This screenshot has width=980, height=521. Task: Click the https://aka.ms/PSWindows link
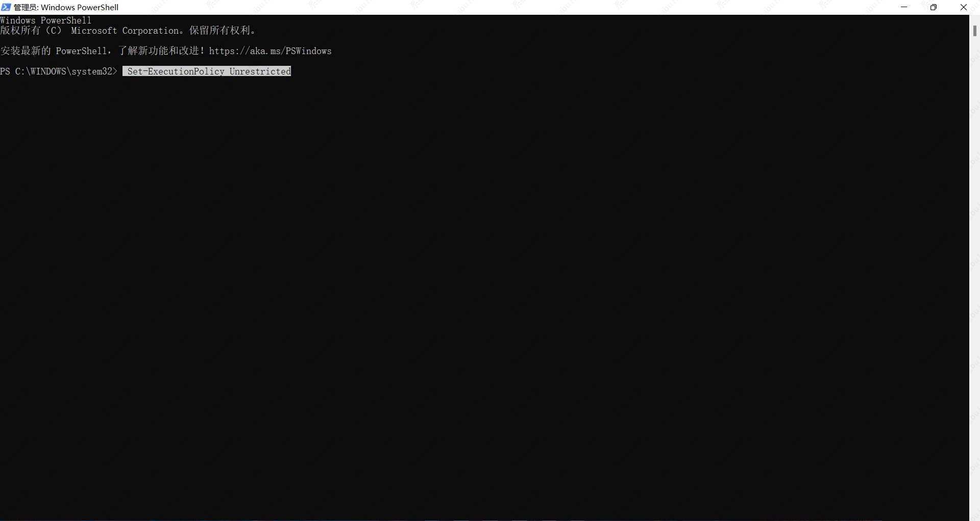pyautogui.click(x=270, y=51)
